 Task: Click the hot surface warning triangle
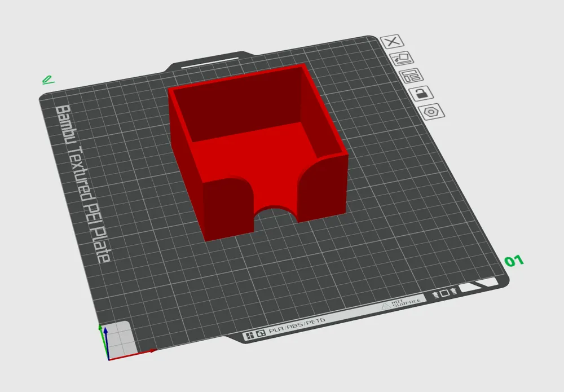(386, 306)
